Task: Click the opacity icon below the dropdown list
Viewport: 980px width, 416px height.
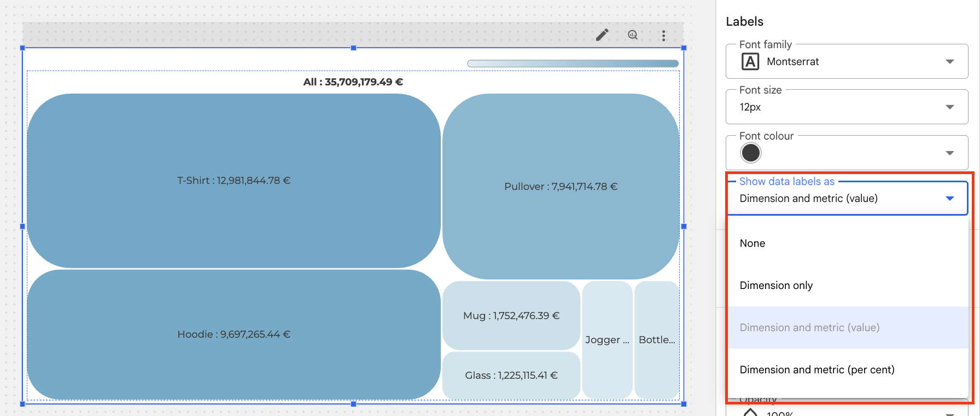Action: pos(750,412)
